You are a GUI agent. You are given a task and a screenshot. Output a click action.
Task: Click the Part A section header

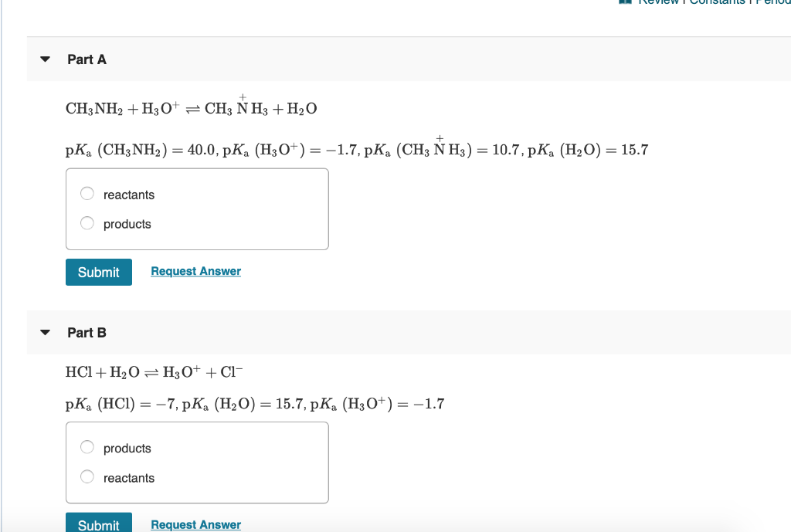tap(87, 59)
